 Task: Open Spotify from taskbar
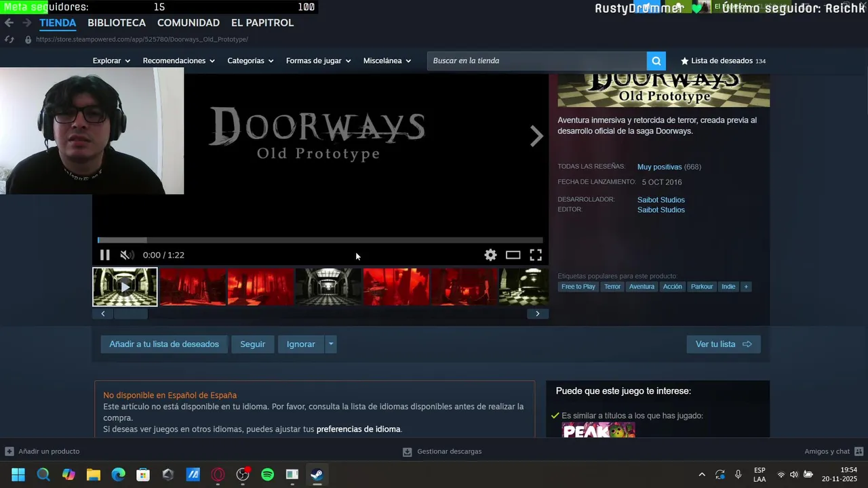[267, 474]
